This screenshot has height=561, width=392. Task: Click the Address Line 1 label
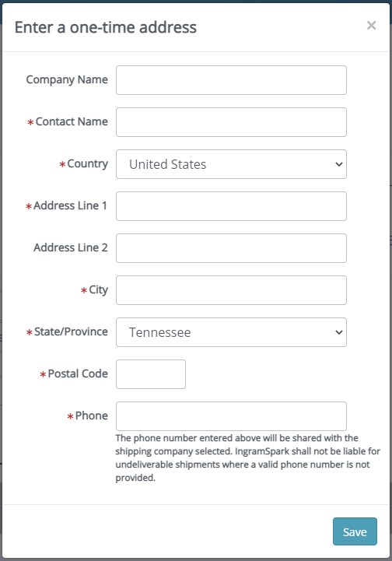(70, 205)
